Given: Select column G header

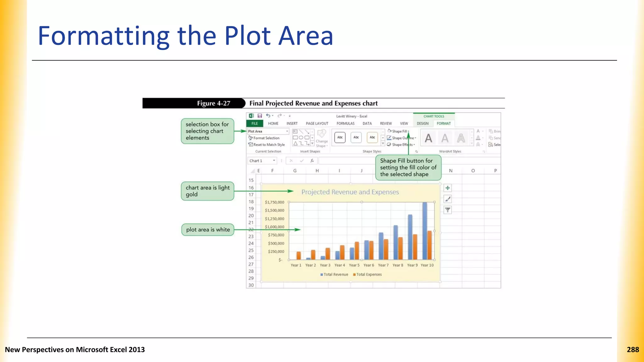Looking at the screenshot, I should pos(295,171).
